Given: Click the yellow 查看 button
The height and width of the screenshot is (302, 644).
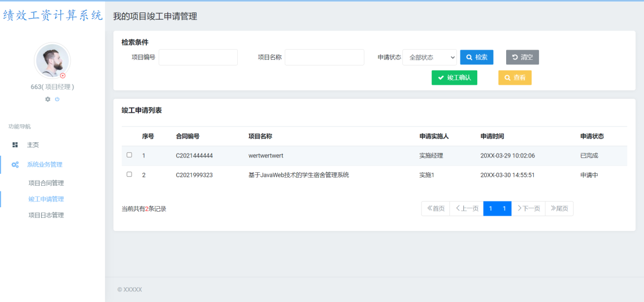Looking at the screenshot, I should [515, 77].
